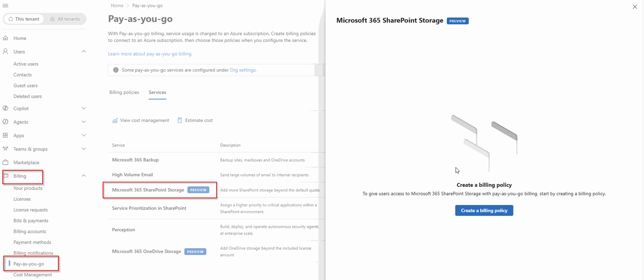Screen dimensions: 644x280
Task: Click the Teams & groups icon
Action: (x=6, y=149)
